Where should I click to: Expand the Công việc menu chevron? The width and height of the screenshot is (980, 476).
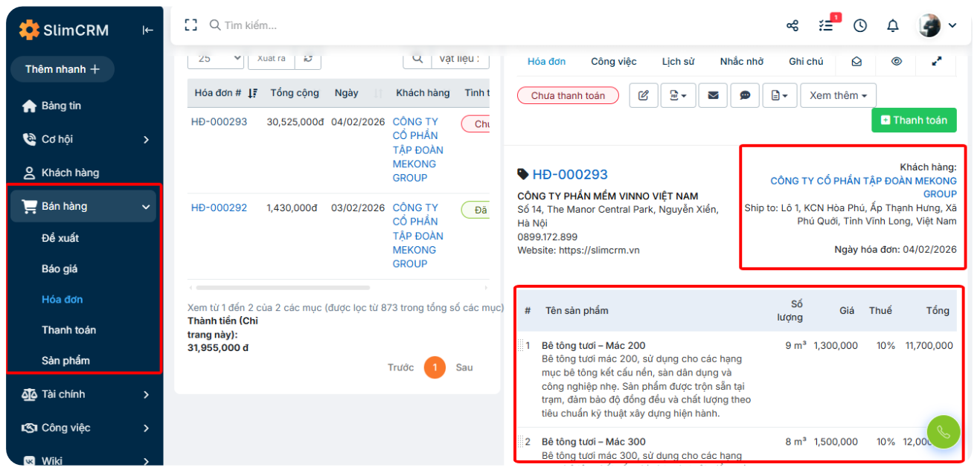point(146,428)
